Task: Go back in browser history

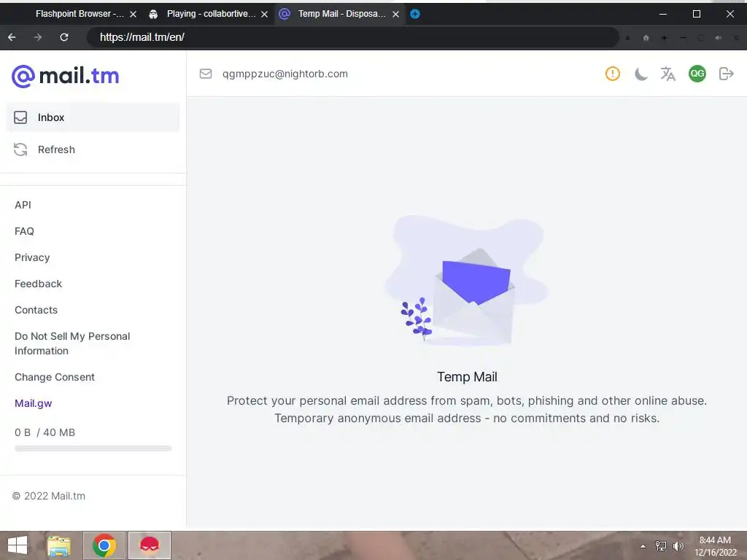Action: click(12, 37)
